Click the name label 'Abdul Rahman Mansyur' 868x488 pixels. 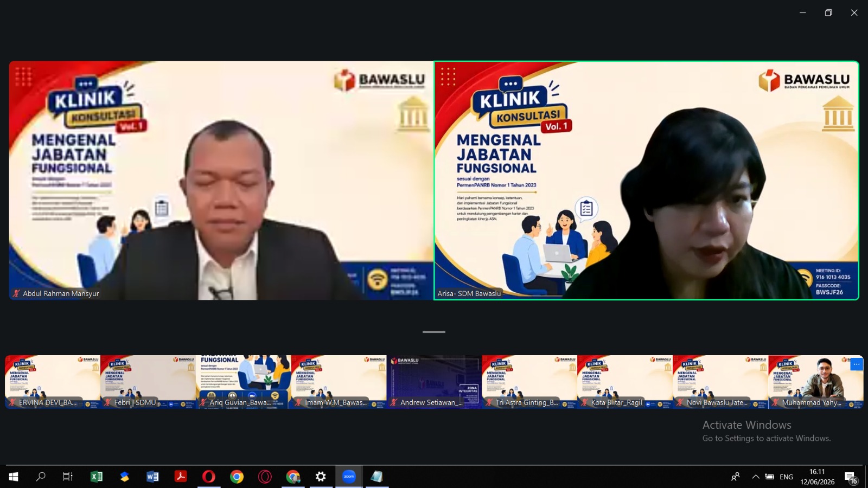tap(61, 293)
